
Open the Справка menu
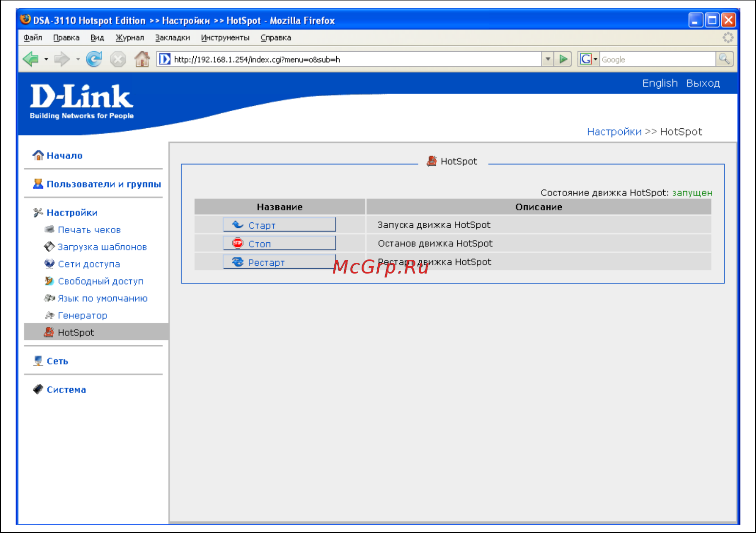click(x=276, y=38)
